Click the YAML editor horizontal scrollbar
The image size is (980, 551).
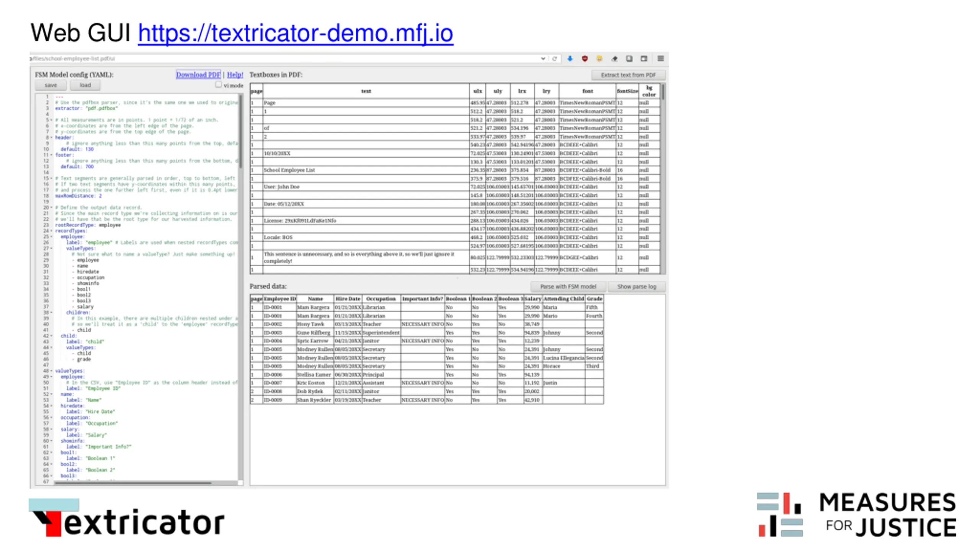tap(133, 483)
